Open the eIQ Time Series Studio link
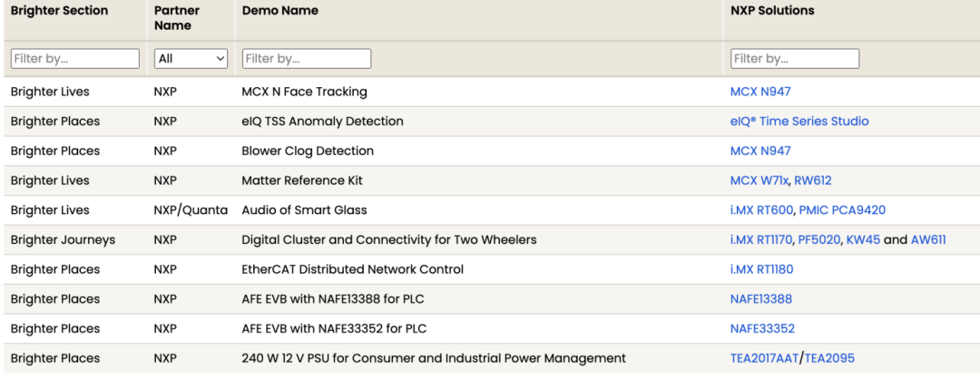The width and height of the screenshot is (980, 389). click(799, 122)
